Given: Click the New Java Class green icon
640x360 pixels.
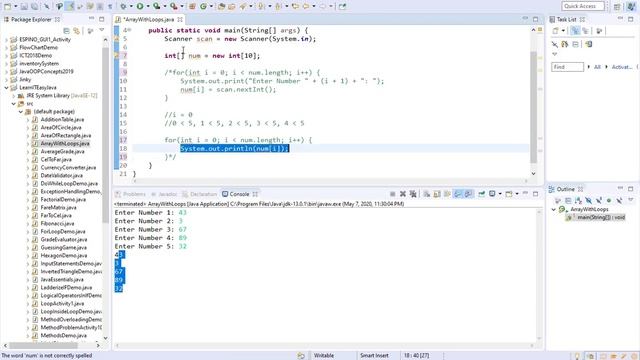Looking at the screenshot, I should pos(203,6).
